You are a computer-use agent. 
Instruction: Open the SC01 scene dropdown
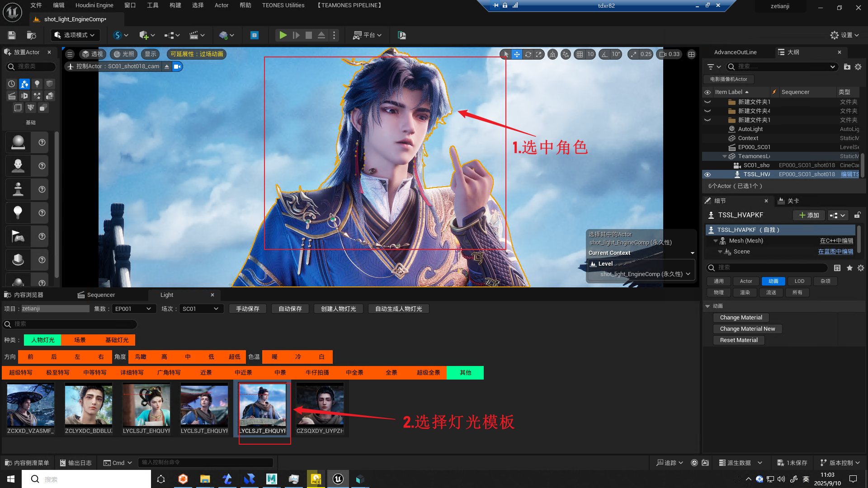click(x=200, y=309)
